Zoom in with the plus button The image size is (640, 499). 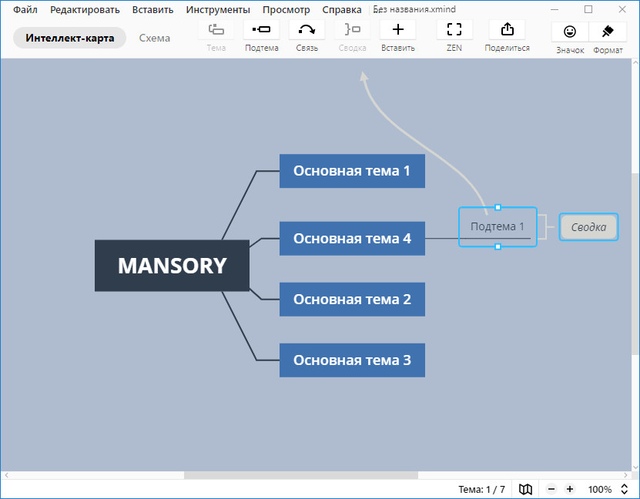[570, 489]
